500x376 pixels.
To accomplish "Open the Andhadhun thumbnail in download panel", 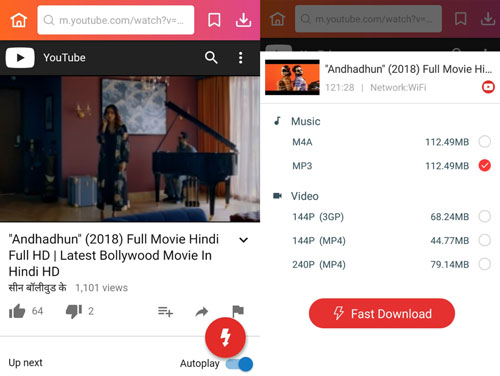I will point(292,77).
